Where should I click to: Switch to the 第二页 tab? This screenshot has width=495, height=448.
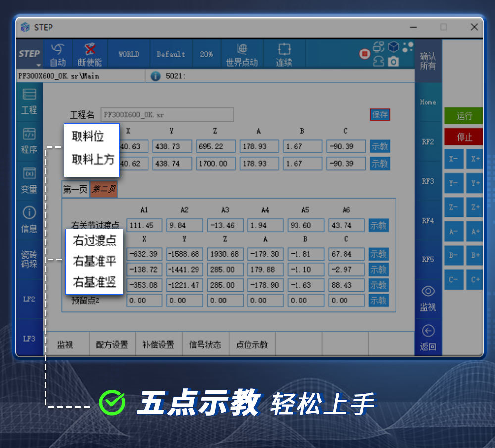[103, 189]
